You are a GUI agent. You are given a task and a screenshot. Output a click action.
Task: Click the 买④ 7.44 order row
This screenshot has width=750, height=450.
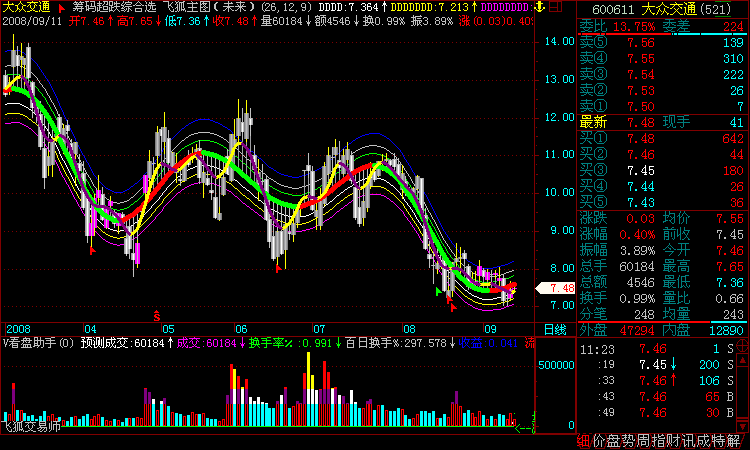point(662,187)
